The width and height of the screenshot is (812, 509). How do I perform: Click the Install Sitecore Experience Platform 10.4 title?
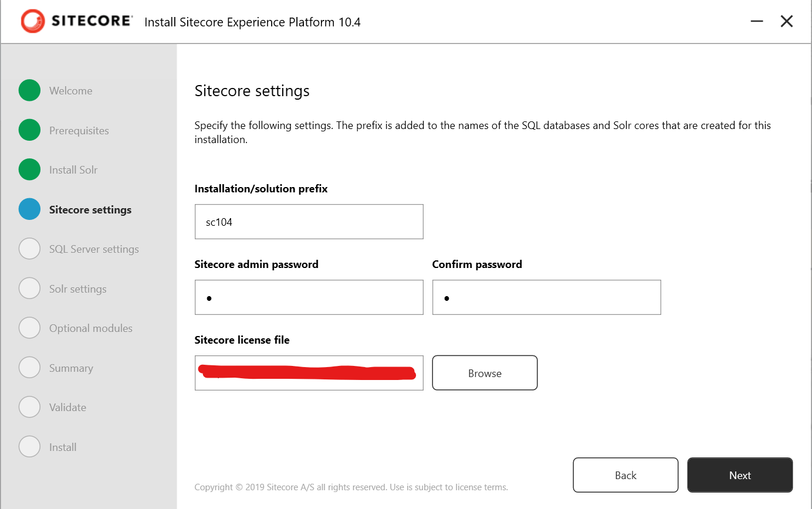pos(252,22)
